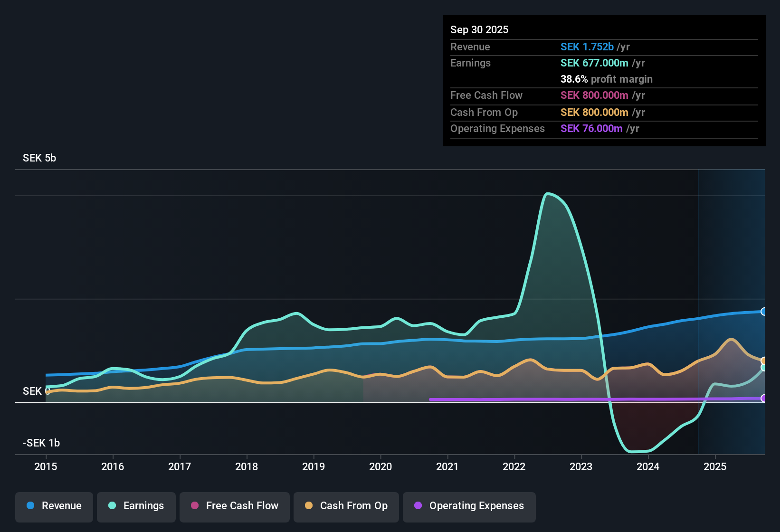Click the teal Earnings legend dot

112,506
